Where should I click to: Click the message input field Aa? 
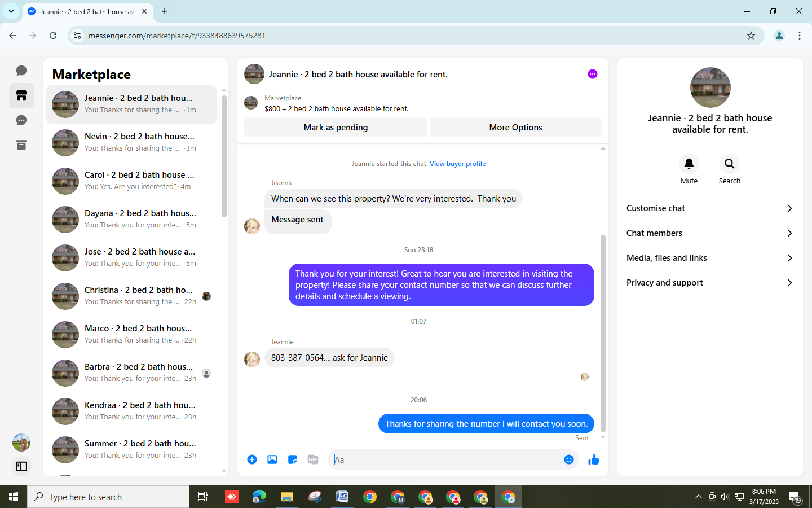point(445,459)
